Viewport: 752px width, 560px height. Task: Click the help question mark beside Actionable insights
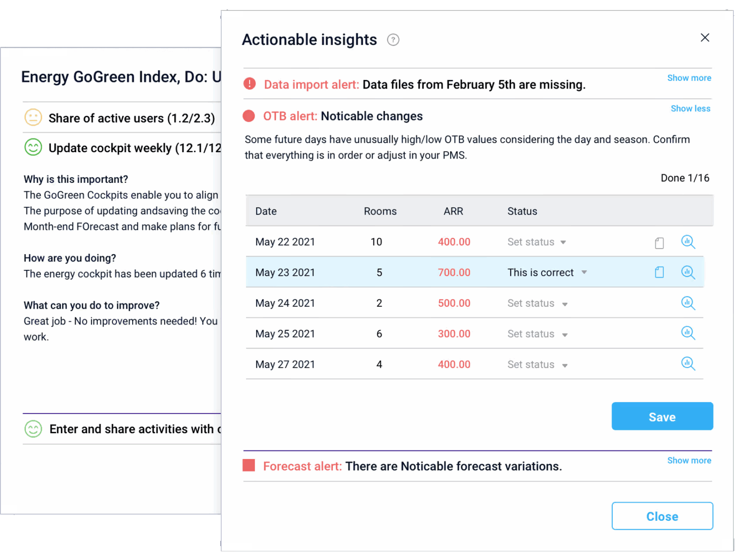pos(393,40)
